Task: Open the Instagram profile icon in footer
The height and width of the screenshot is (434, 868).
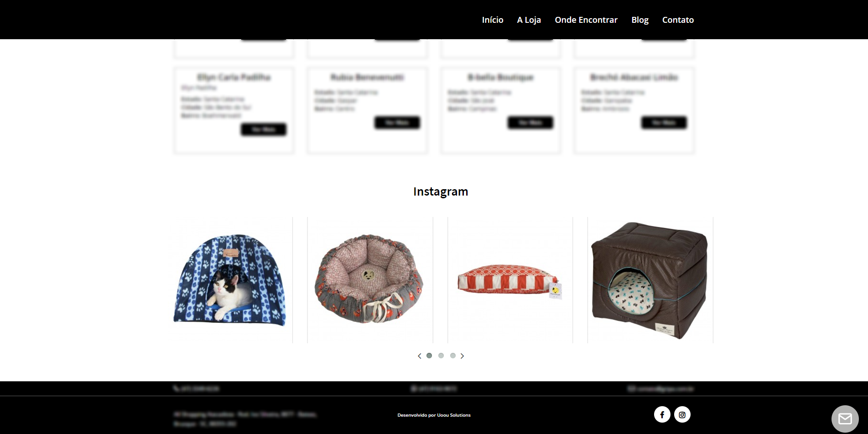Action: point(682,414)
